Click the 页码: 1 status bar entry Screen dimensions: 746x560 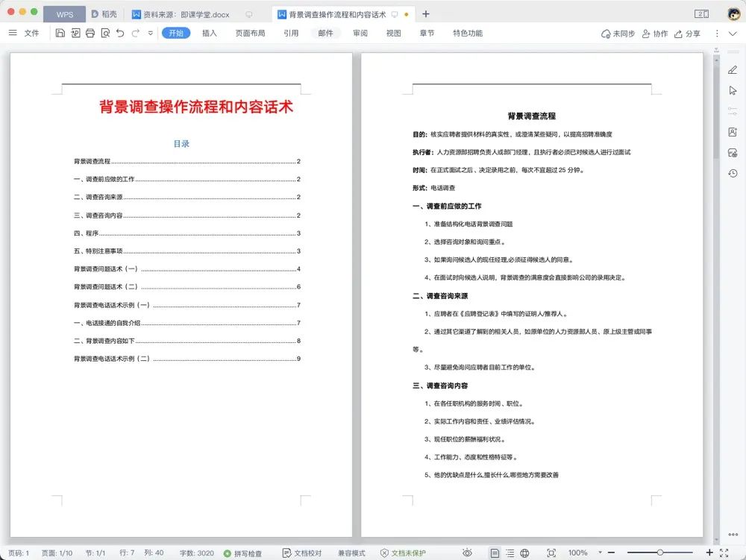(19, 553)
